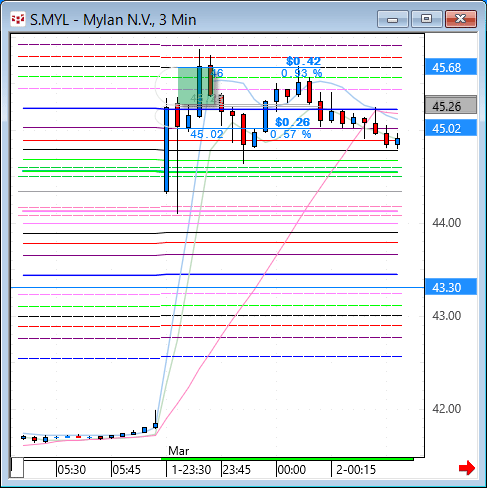The image size is (487, 488).
Task: Click the CQG chart window icon
Action: tap(18, 19)
